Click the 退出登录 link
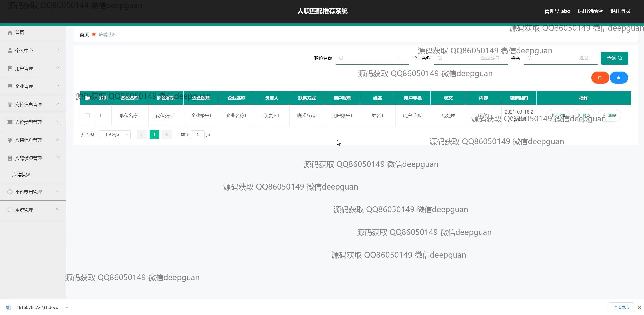This screenshot has height=315, width=644. pyautogui.click(x=620, y=11)
